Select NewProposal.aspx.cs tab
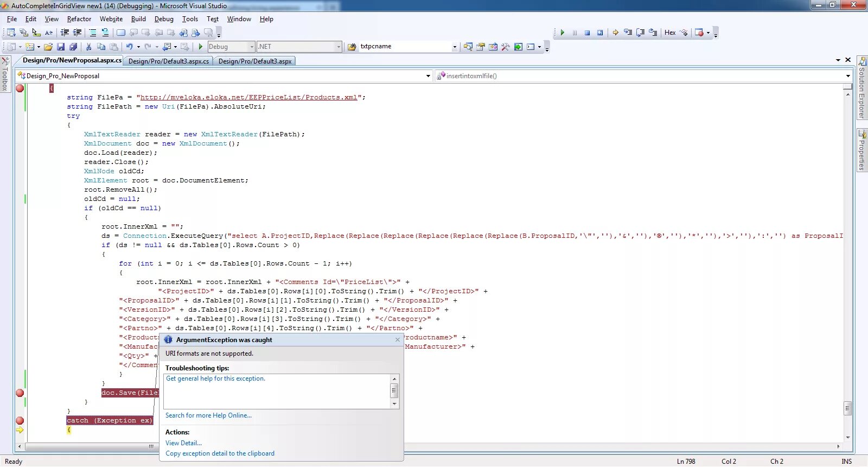The image size is (868, 467). [x=72, y=60]
